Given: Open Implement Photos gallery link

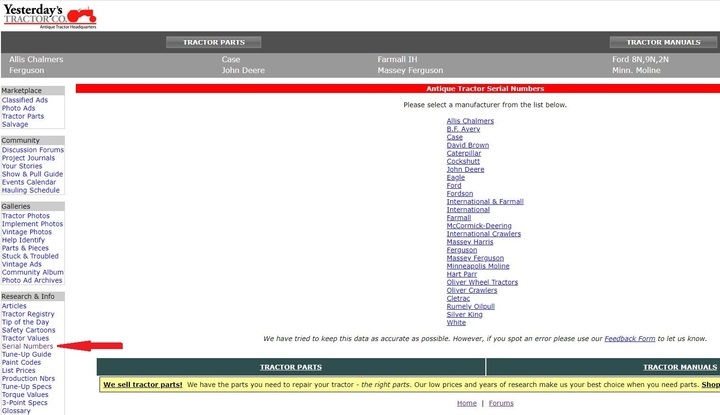Looking at the screenshot, I should click(x=33, y=224).
